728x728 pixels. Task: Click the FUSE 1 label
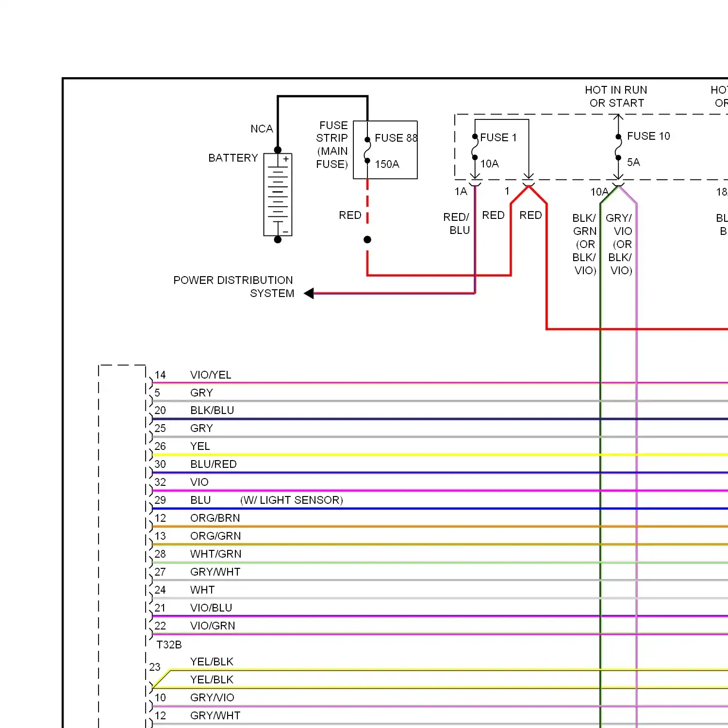(x=498, y=138)
